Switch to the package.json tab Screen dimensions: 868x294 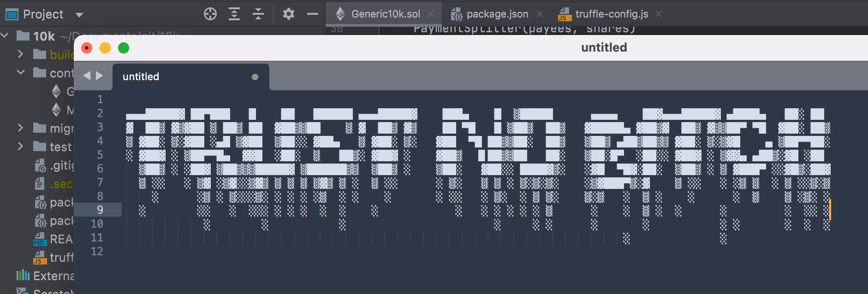point(497,14)
